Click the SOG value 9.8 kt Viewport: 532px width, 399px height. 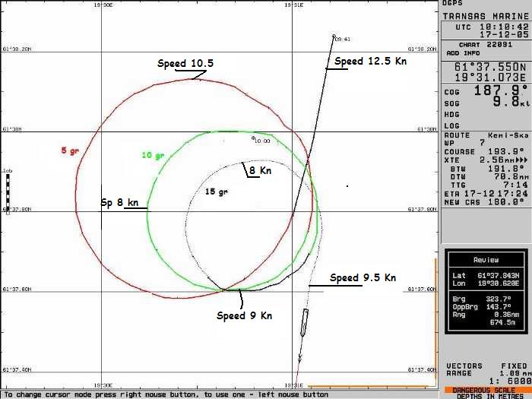click(511, 101)
